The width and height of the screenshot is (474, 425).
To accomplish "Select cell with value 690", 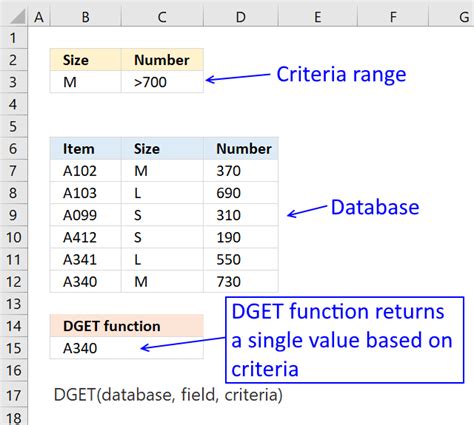I will click(x=241, y=193).
